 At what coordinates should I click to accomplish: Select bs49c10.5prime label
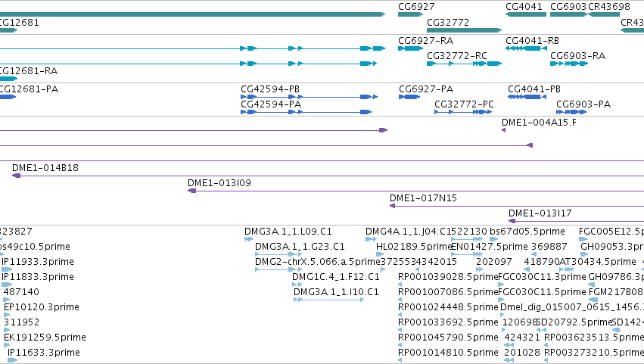pyautogui.click(x=35, y=247)
